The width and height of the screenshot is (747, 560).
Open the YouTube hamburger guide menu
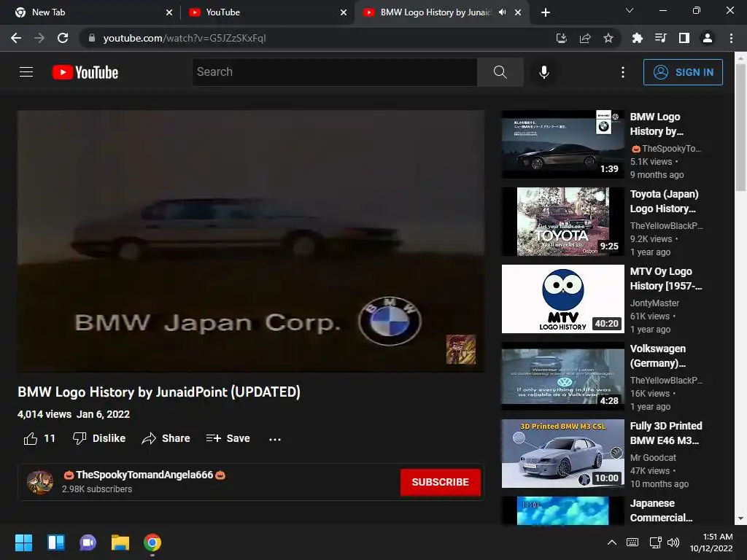click(26, 72)
